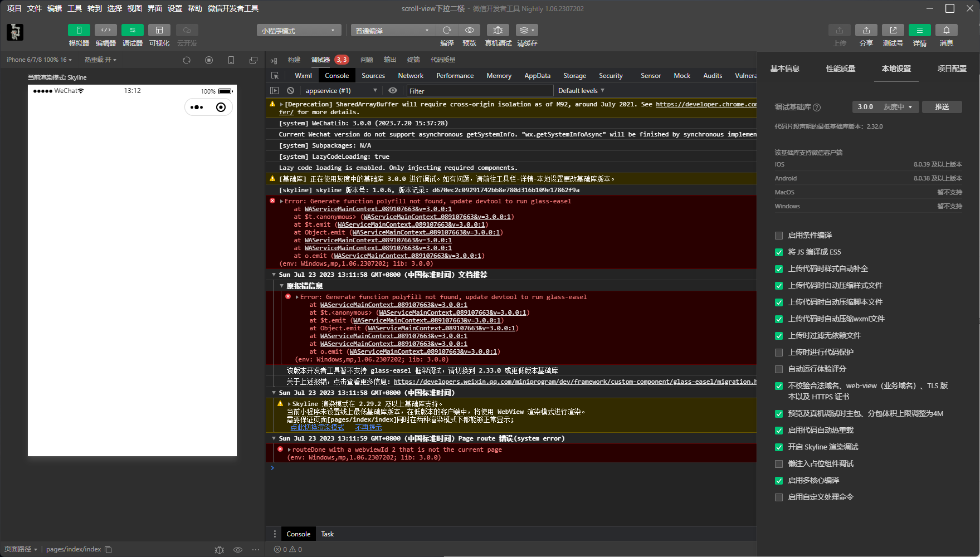Click the 推送 button

(x=942, y=107)
